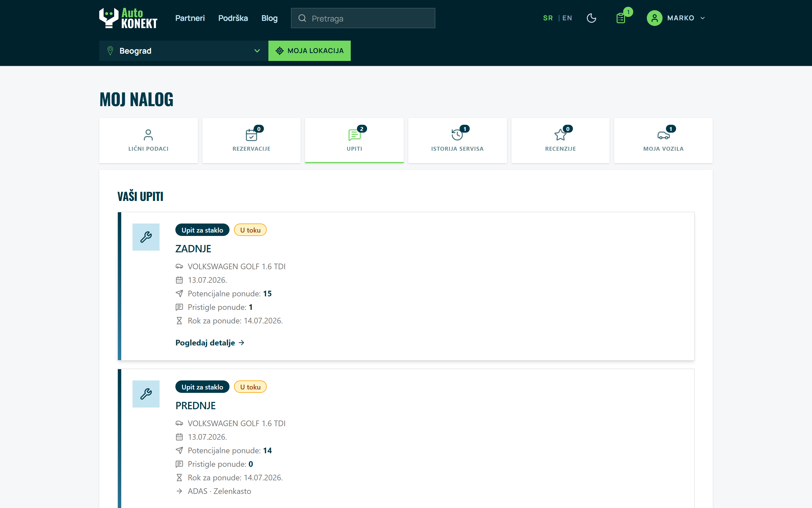Click the AutoKonekt logo
This screenshot has width=812, height=508.
(x=128, y=18)
